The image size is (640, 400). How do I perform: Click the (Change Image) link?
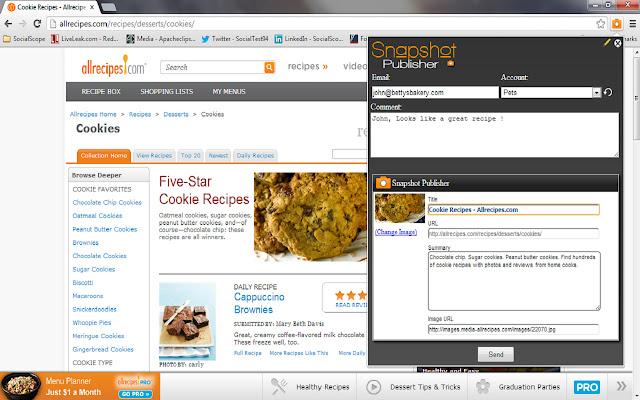tap(396, 232)
